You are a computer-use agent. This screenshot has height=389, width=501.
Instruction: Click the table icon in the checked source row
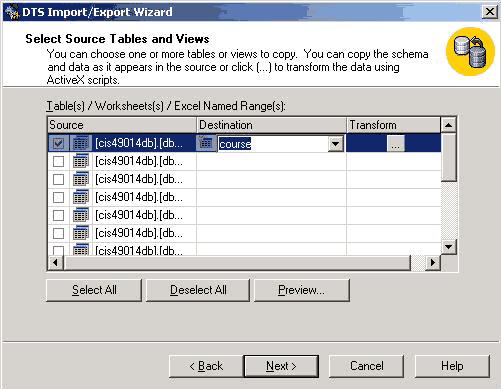click(81, 143)
